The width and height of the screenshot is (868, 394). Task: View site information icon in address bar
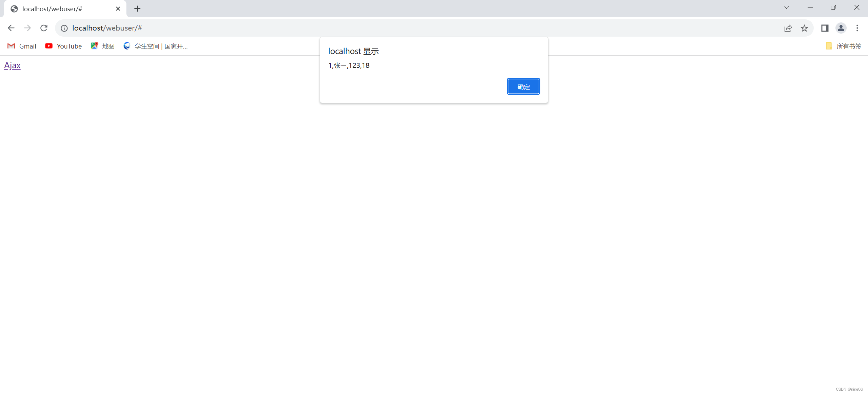[64, 28]
